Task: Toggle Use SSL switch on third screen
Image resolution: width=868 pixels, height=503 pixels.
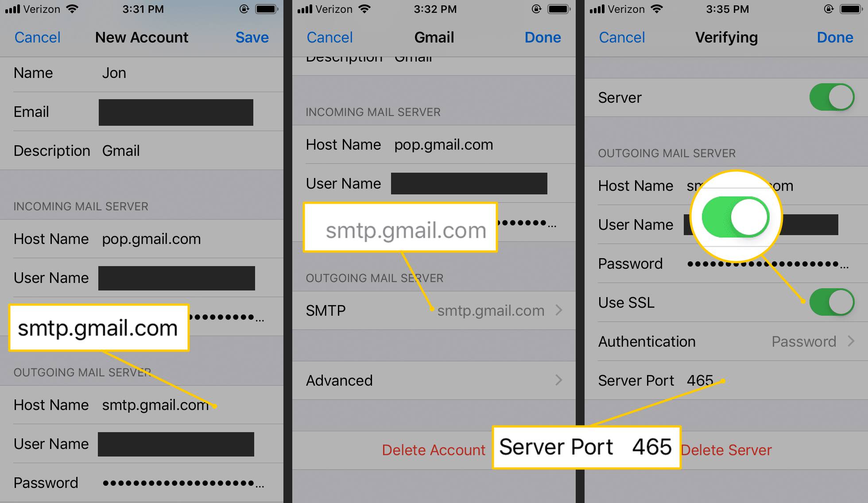Action: (x=836, y=302)
